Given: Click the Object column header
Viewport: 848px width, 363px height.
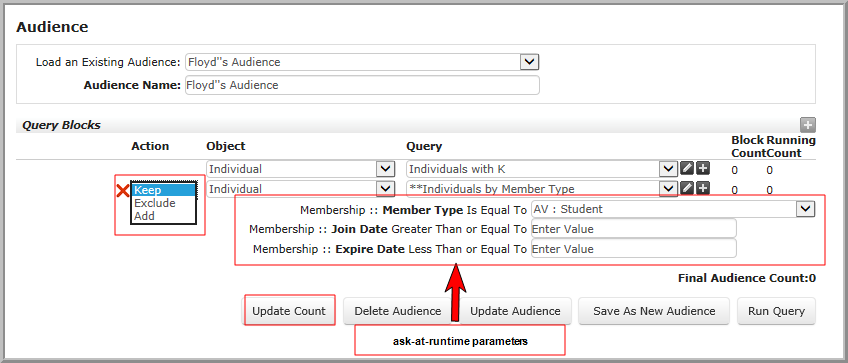Looking at the screenshot, I should click(x=226, y=146).
